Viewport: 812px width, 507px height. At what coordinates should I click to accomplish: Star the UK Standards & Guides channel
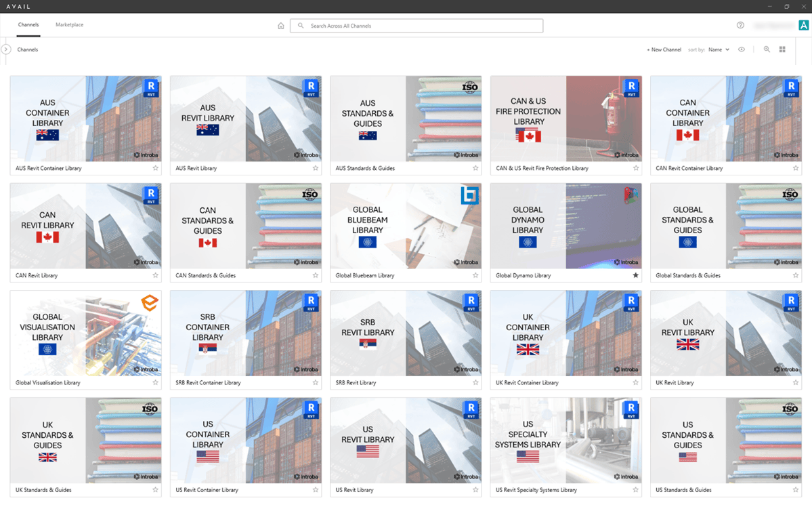[155, 490]
